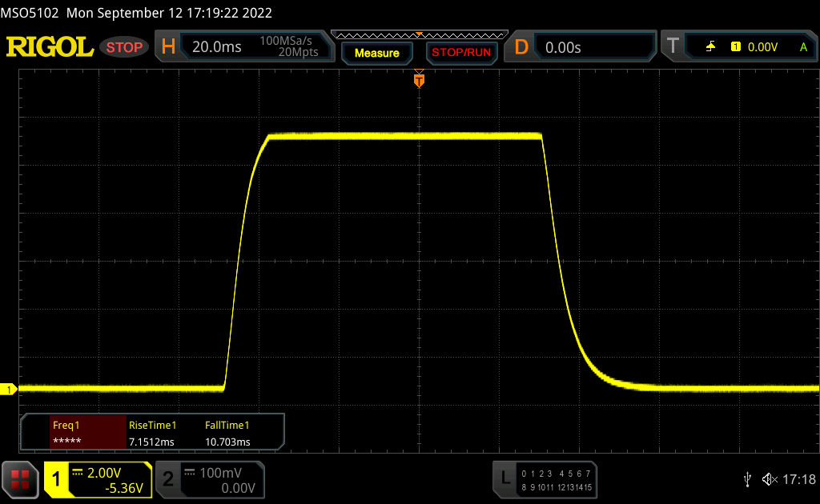Tap the STOP/RUN button

coord(461,53)
